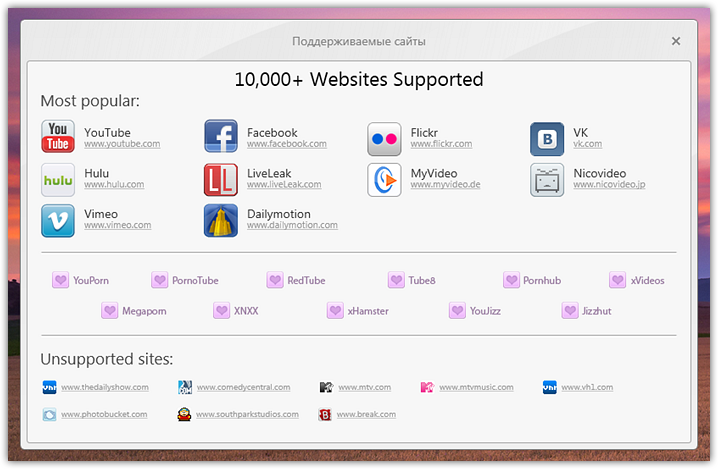Click the heart icon beside Jizzhut
The height and width of the screenshot is (469, 718).
(570, 311)
